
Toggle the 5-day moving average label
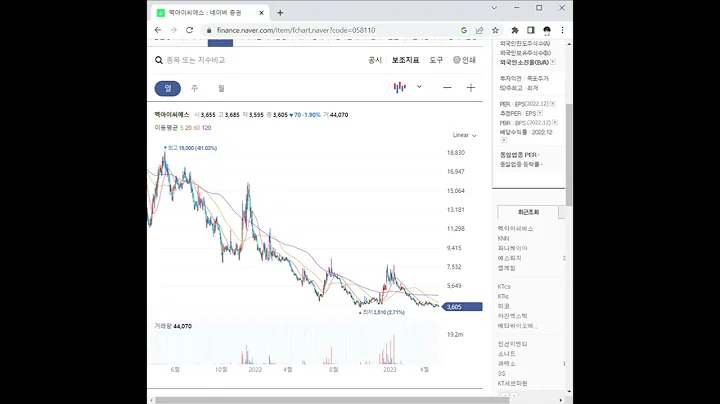click(181, 128)
